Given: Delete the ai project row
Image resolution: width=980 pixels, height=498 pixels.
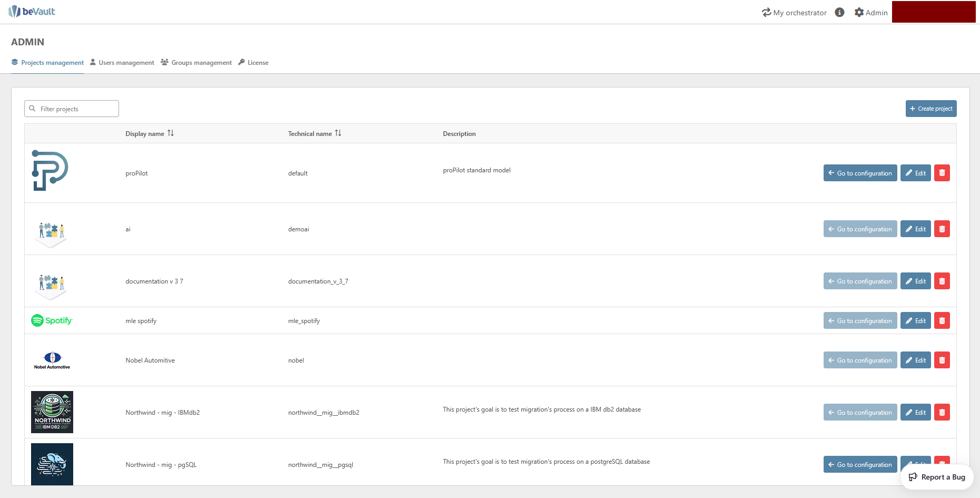Looking at the screenshot, I should tap(942, 229).
